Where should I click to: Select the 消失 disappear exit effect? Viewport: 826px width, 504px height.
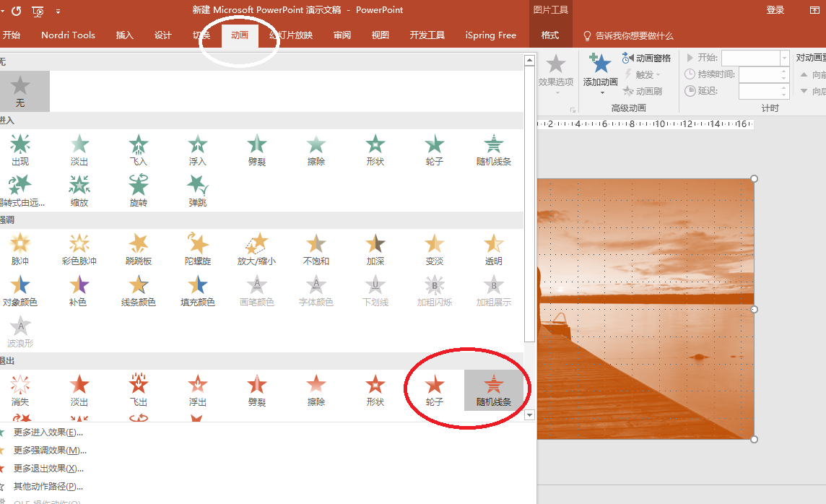(x=20, y=390)
